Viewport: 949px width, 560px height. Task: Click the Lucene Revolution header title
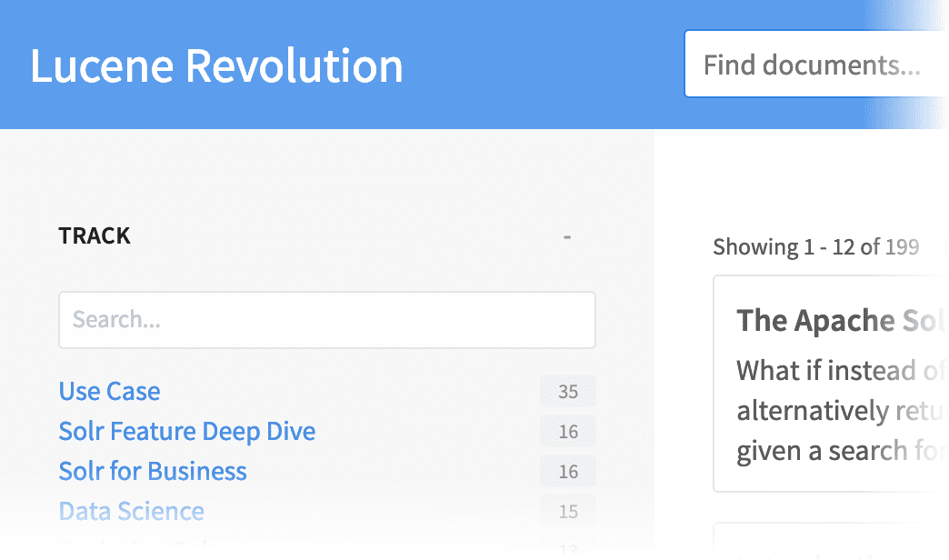tap(216, 65)
